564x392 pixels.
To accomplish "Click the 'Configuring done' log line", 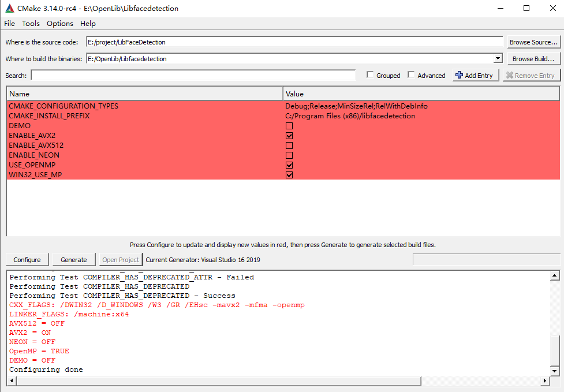I will (x=46, y=369).
